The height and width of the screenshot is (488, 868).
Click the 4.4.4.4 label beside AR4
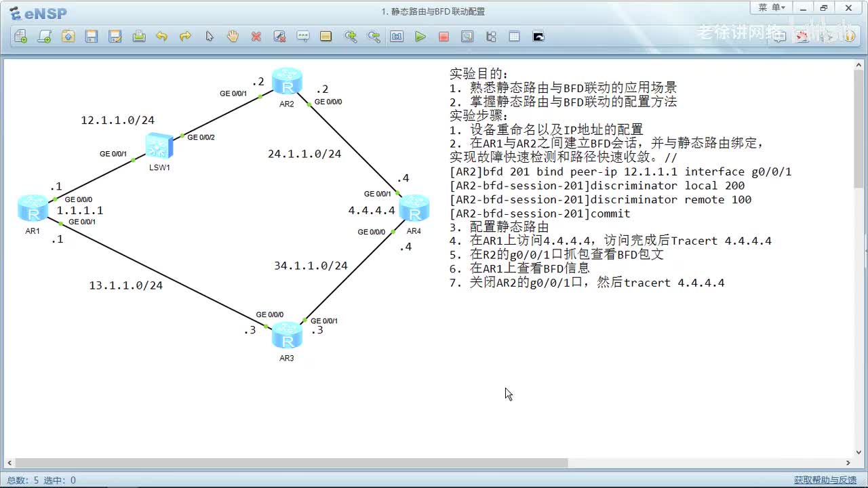tap(372, 210)
